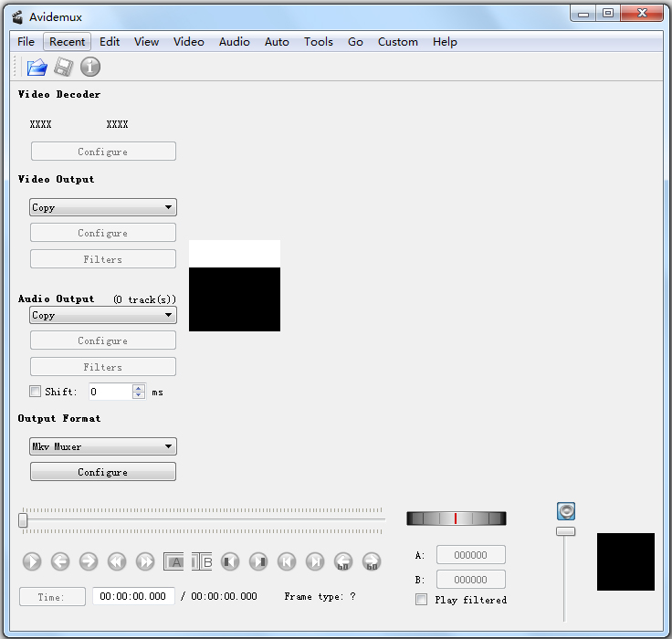Click the Time button
Viewport: 672px width, 639px height.
52,596
